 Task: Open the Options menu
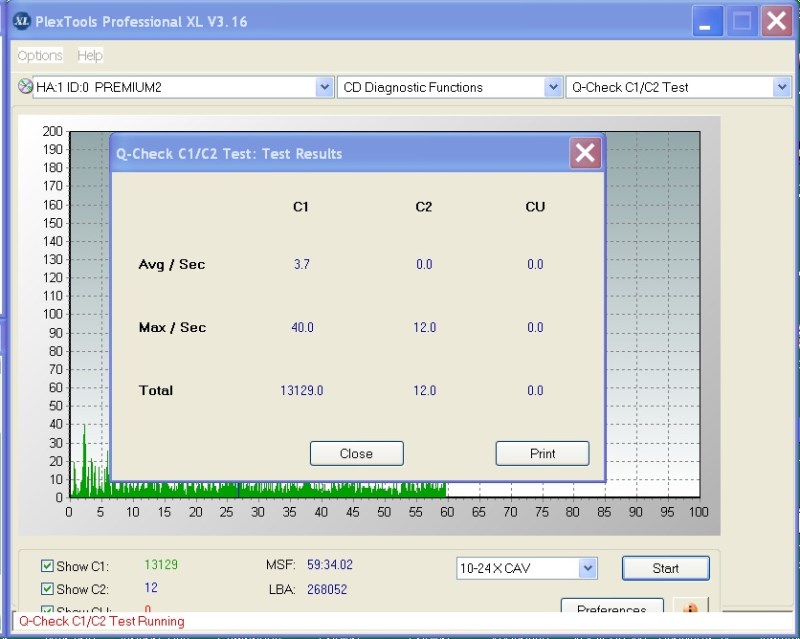[x=40, y=55]
